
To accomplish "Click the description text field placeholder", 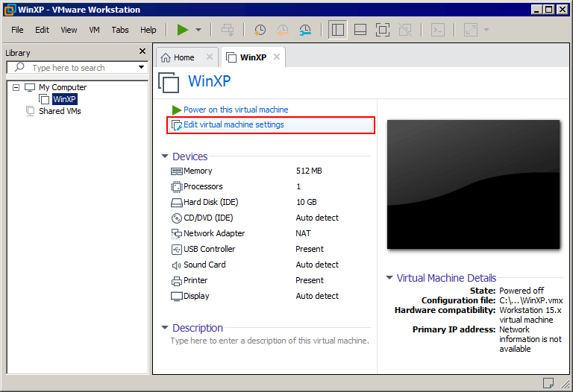I will coord(269,341).
